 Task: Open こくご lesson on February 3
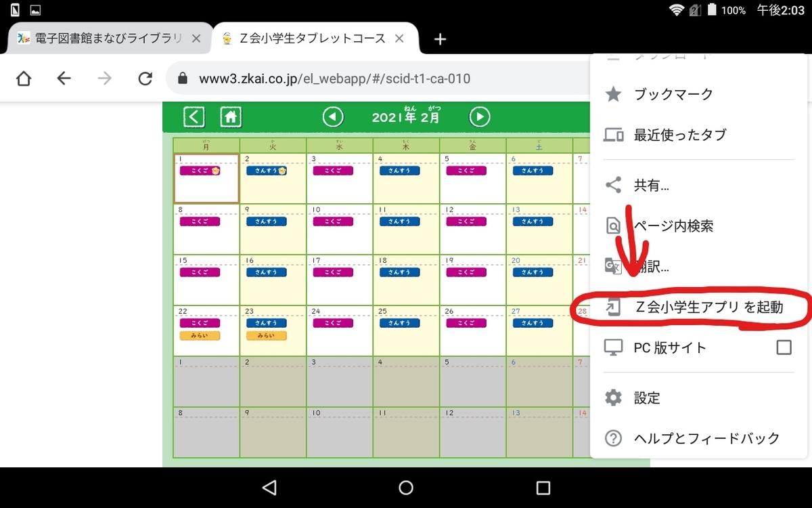coord(333,171)
